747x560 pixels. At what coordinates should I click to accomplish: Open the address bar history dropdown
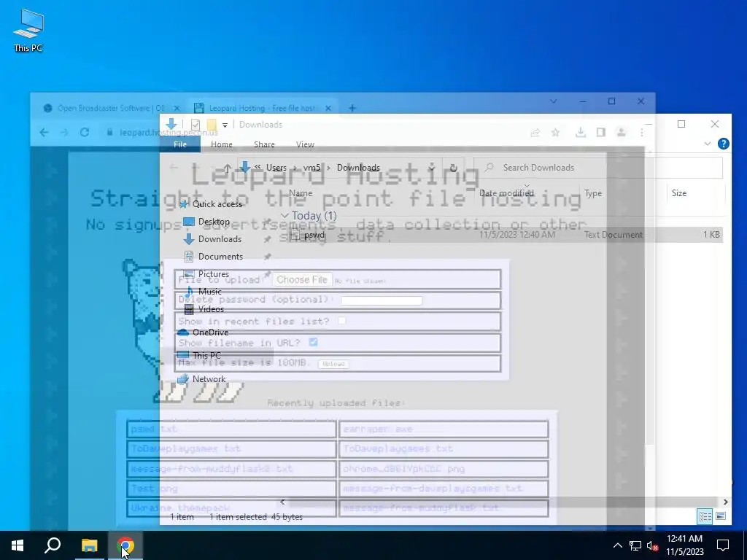tap(431, 168)
